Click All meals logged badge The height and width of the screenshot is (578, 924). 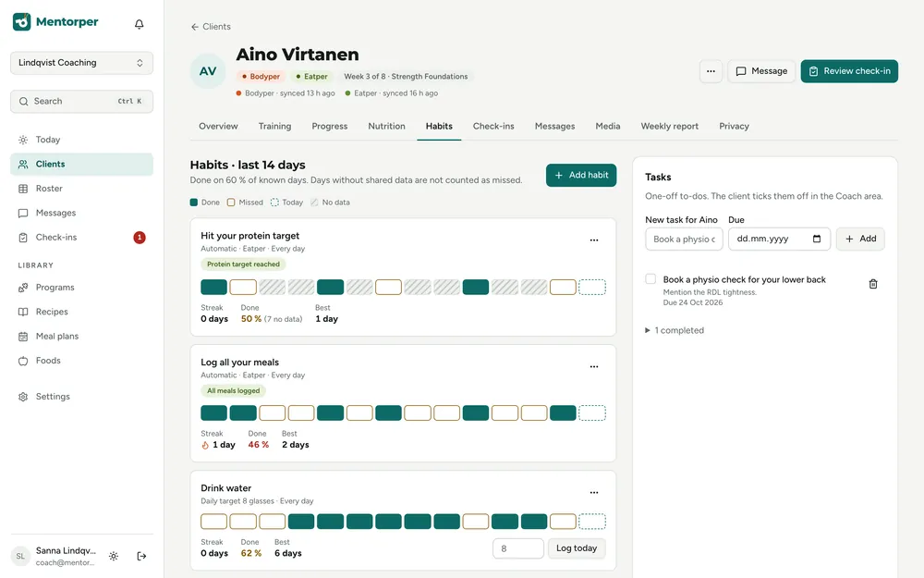click(234, 390)
